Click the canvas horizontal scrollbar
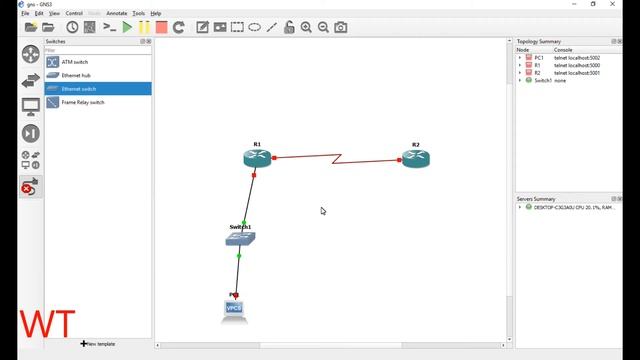Screen dimensions: 640x360 click(331, 345)
